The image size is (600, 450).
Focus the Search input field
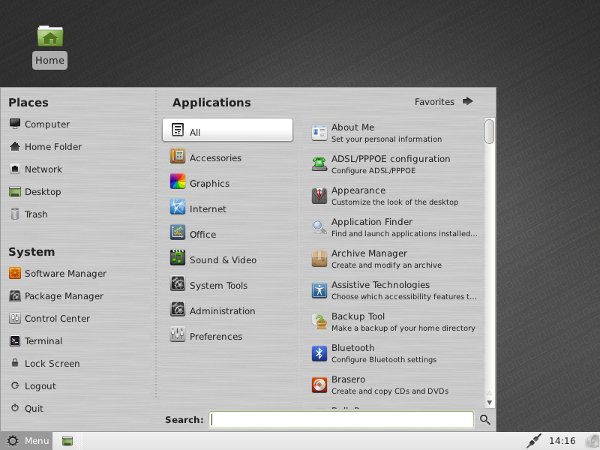pos(341,420)
